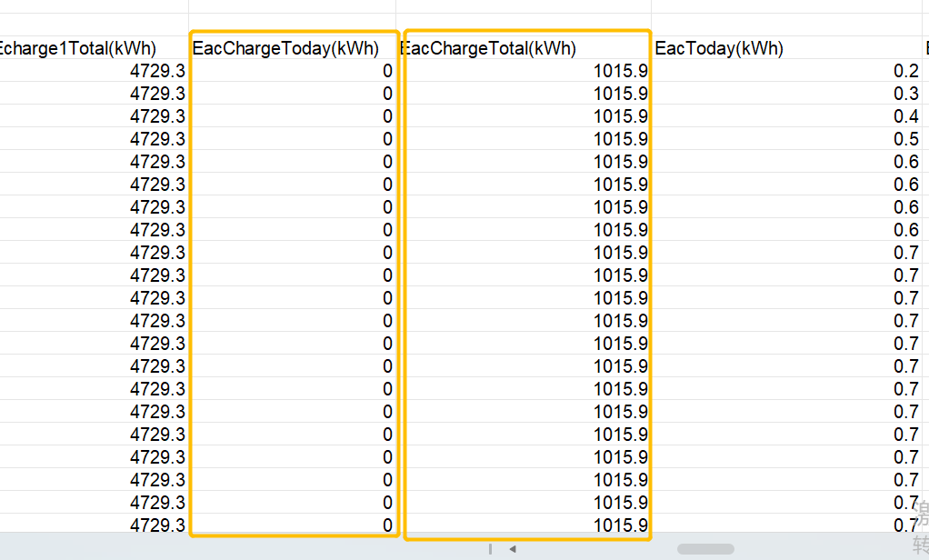Select first 0 cell under EacChargeToday
The width and height of the screenshot is (929, 560).
click(292, 71)
